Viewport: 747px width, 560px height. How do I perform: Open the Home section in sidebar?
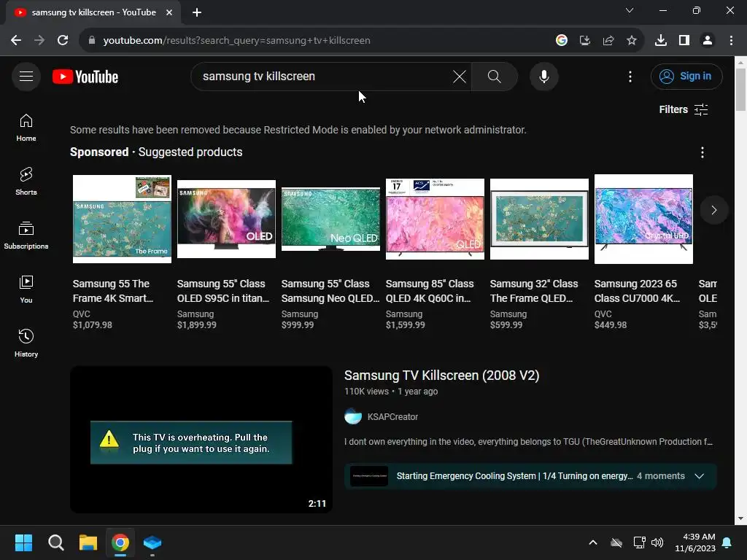(x=26, y=128)
